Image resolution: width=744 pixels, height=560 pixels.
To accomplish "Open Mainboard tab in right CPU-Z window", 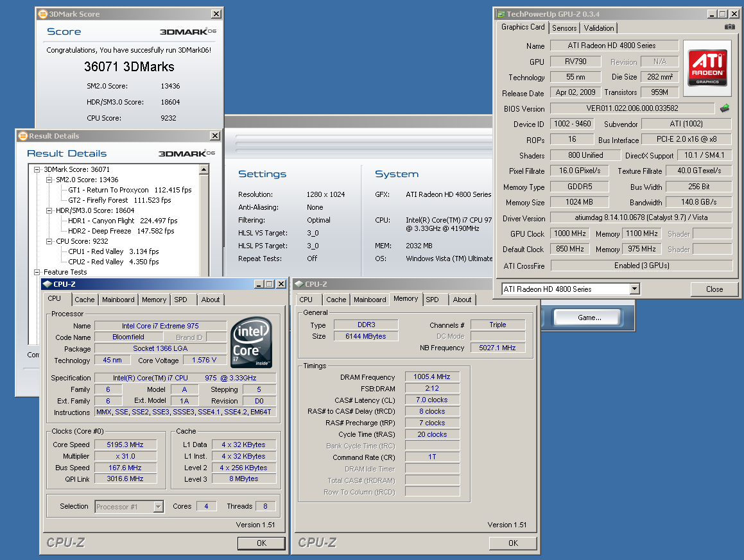I will (x=370, y=300).
